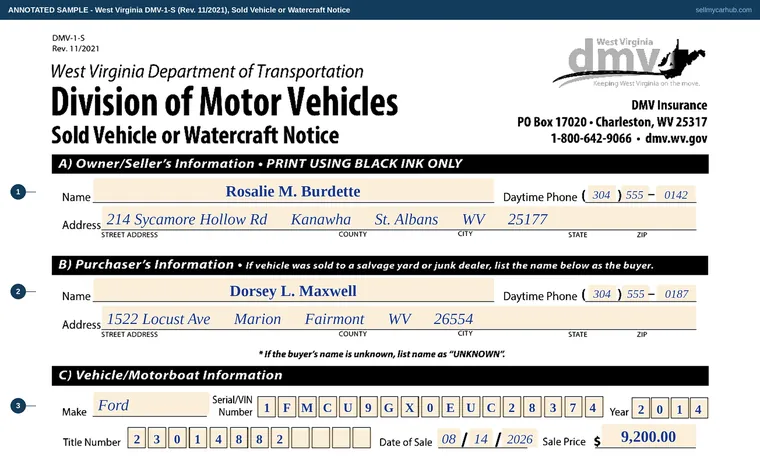Click the PO Box 17020 Charleston address line

pos(612,122)
